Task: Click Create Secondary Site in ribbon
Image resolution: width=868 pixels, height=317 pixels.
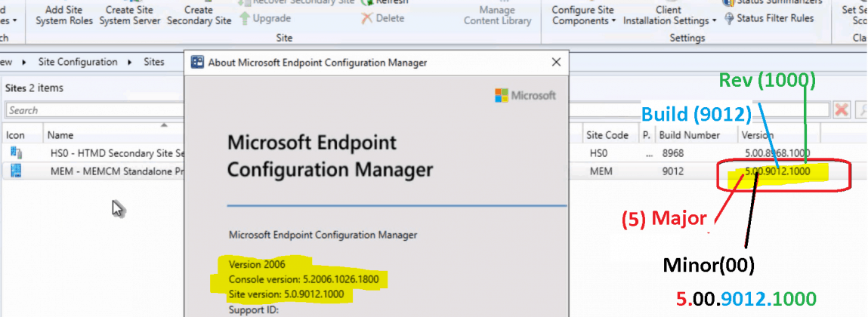Action: pyautogui.click(x=199, y=15)
